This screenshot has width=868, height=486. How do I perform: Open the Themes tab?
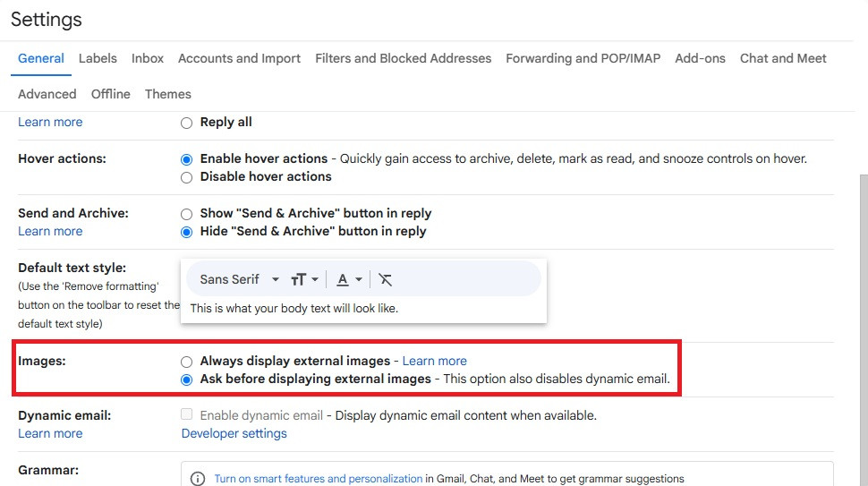tap(167, 94)
